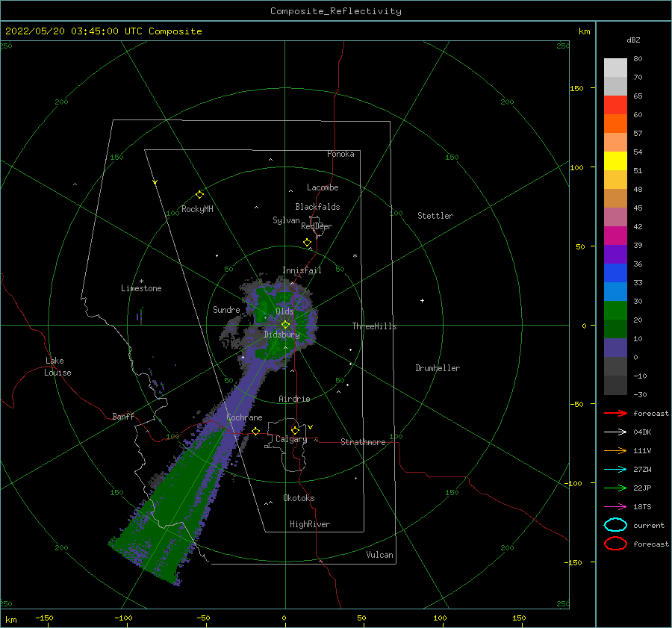Click the Strathmore label
The image size is (672, 628).
click(363, 442)
